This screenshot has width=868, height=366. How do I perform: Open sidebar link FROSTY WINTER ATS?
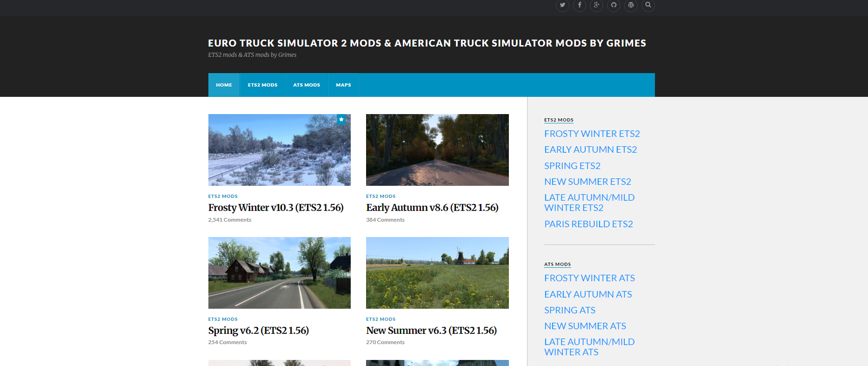point(590,278)
